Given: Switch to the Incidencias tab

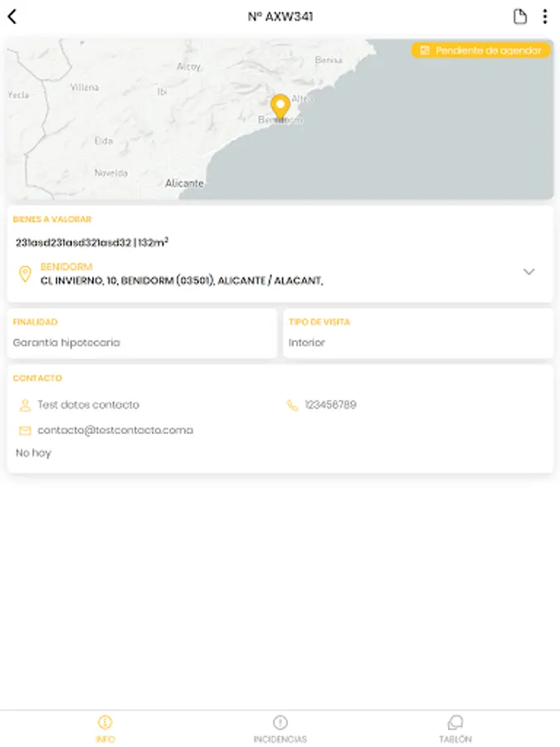Looking at the screenshot, I should point(280,728).
